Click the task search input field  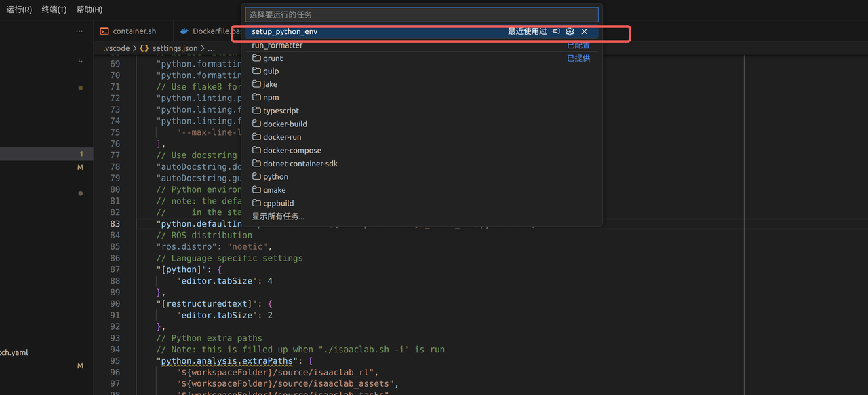(x=422, y=14)
